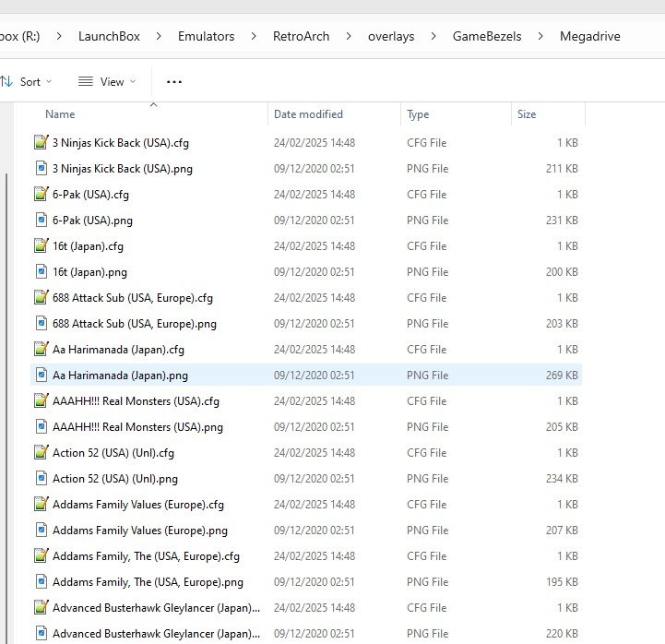This screenshot has height=644, width=665.
Task: Select file name Addams Family, The (USA, Europe).cfg
Action: pos(146,556)
